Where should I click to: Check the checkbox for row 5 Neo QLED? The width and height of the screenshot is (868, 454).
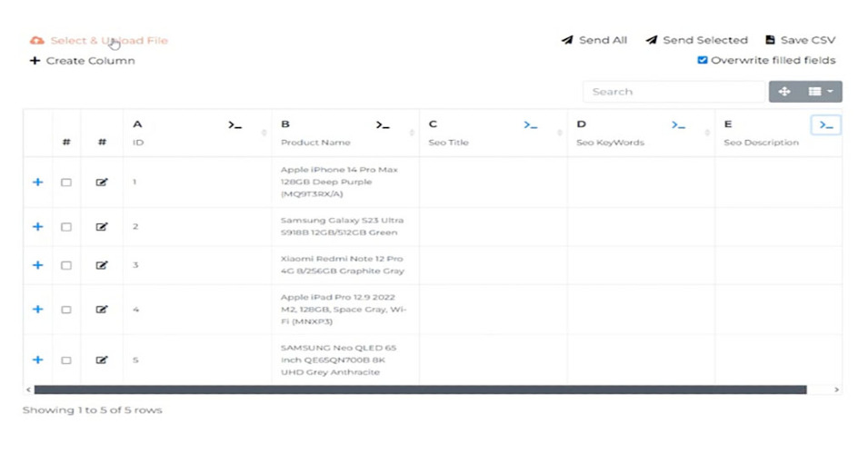click(66, 360)
